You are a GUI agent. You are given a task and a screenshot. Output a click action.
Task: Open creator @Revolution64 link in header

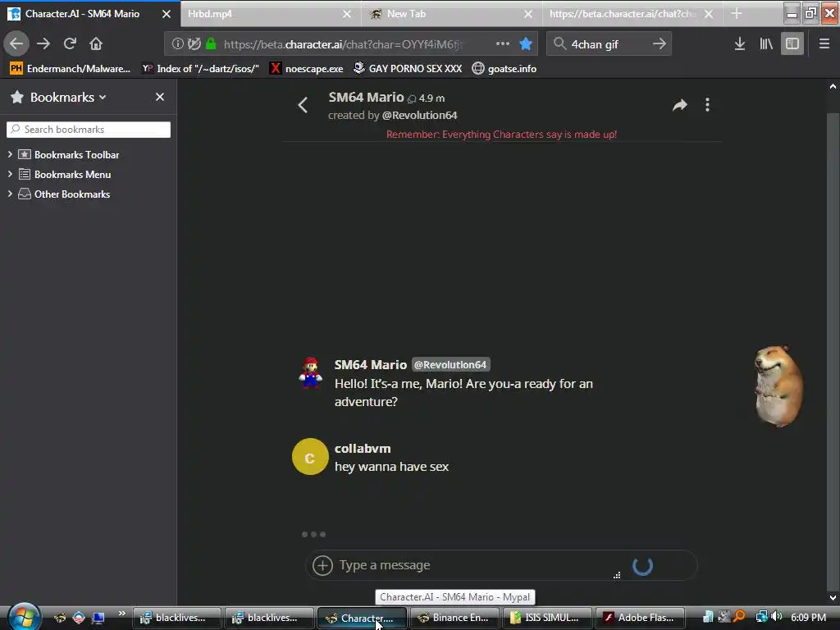[419, 115]
